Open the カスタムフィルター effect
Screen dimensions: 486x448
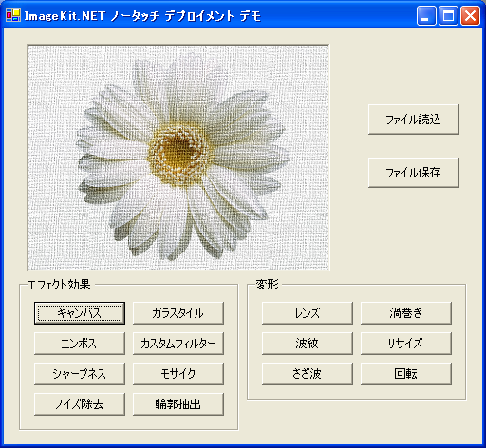click(178, 344)
